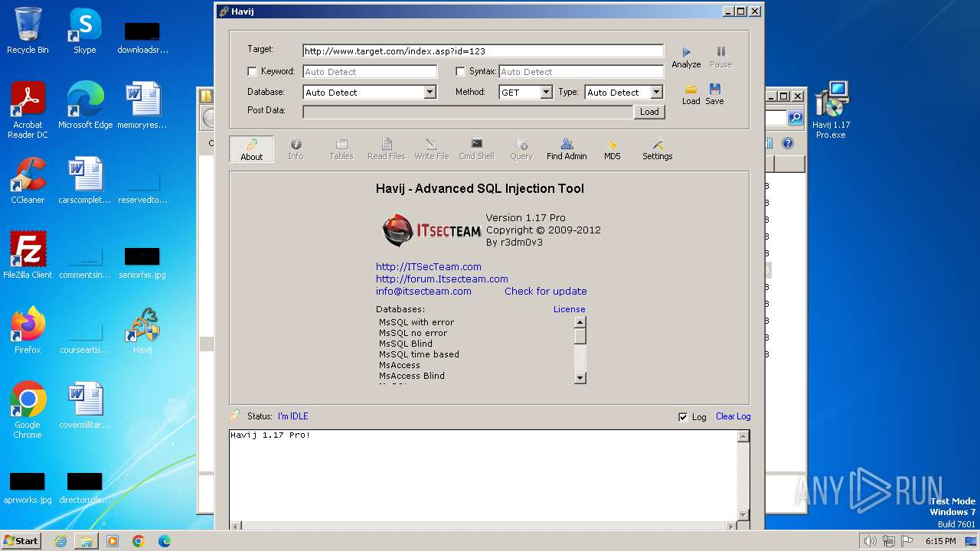Click log pane scroll-down arrow
The image size is (980, 551).
coord(743,515)
